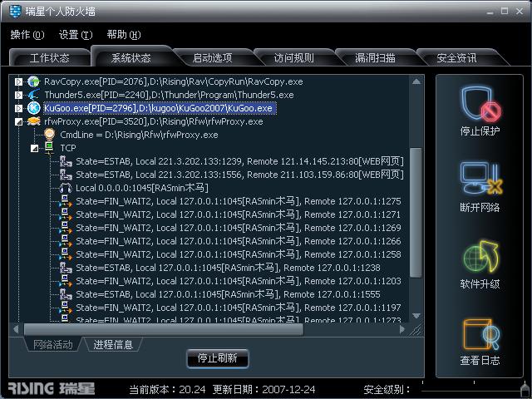Open the view log magnifier icon
Image resolution: width=532 pixels, height=399 pixels.
480,334
